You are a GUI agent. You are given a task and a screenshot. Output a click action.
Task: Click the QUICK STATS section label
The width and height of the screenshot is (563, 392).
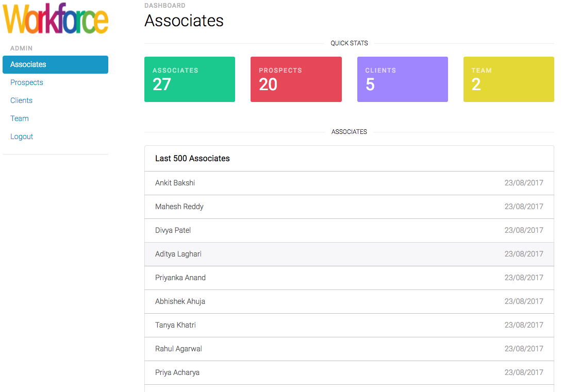click(350, 43)
